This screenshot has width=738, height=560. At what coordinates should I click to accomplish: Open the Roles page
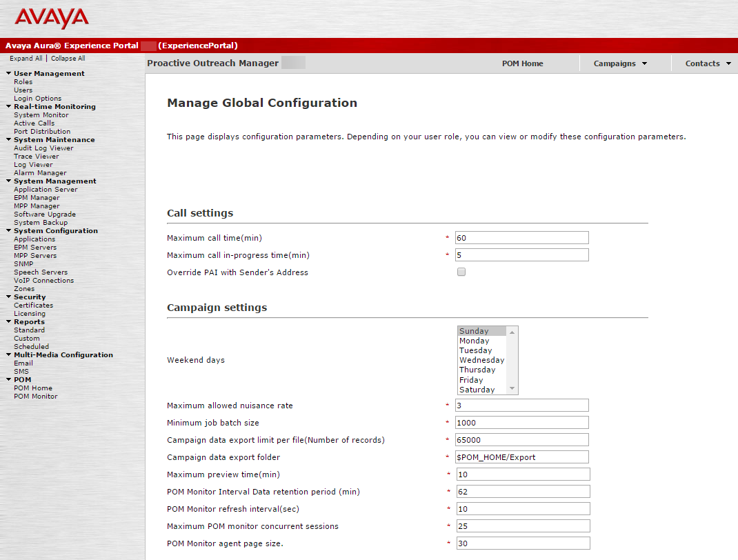tap(23, 82)
